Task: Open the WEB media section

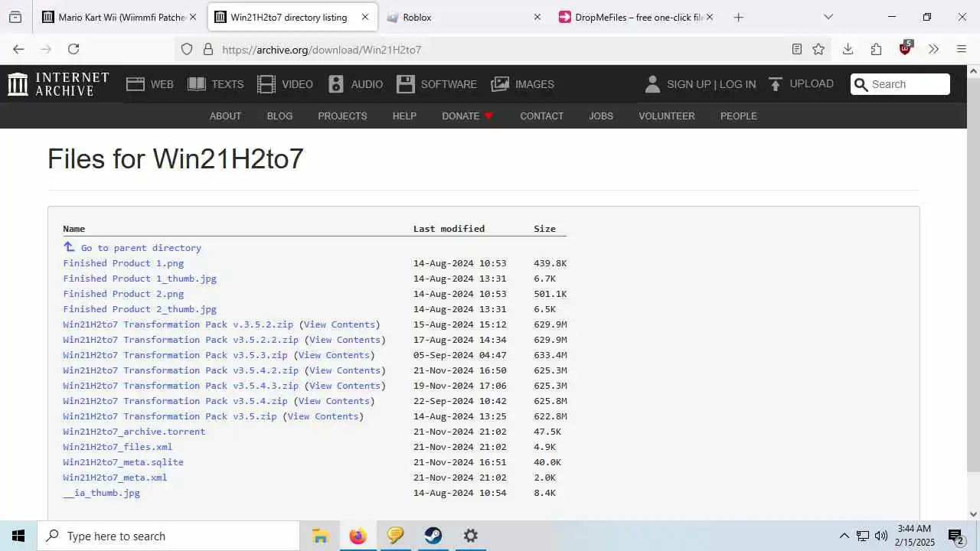Action: tap(150, 84)
